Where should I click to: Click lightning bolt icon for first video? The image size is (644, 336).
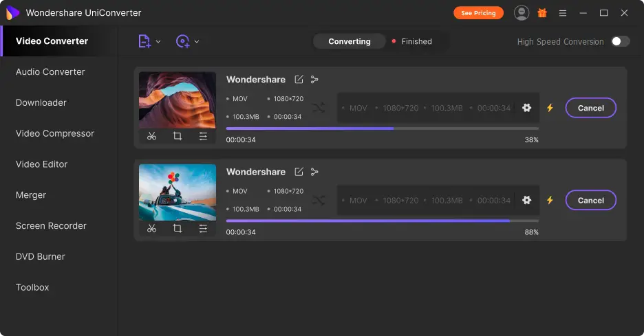550,108
